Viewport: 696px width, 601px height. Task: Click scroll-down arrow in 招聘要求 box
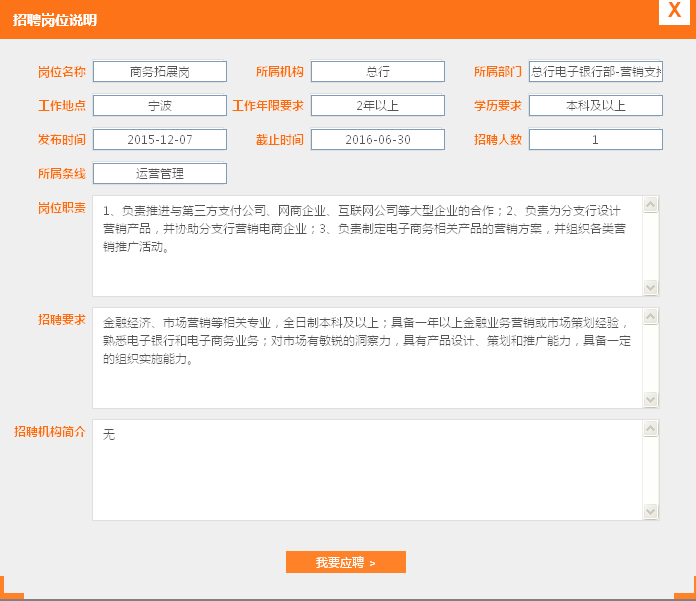pos(651,399)
